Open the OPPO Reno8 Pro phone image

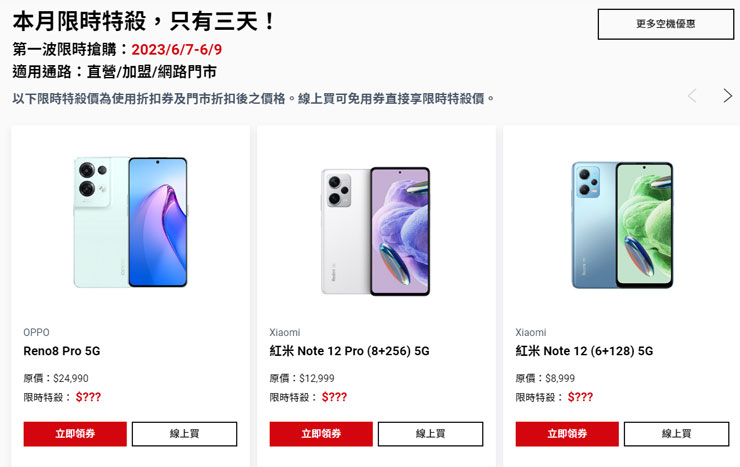131,222
